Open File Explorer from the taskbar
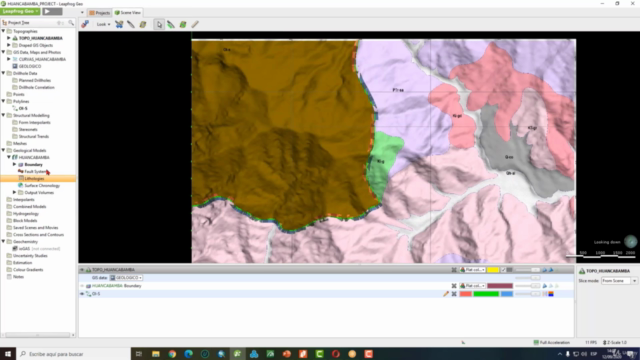640x360 pixels. tap(156, 354)
